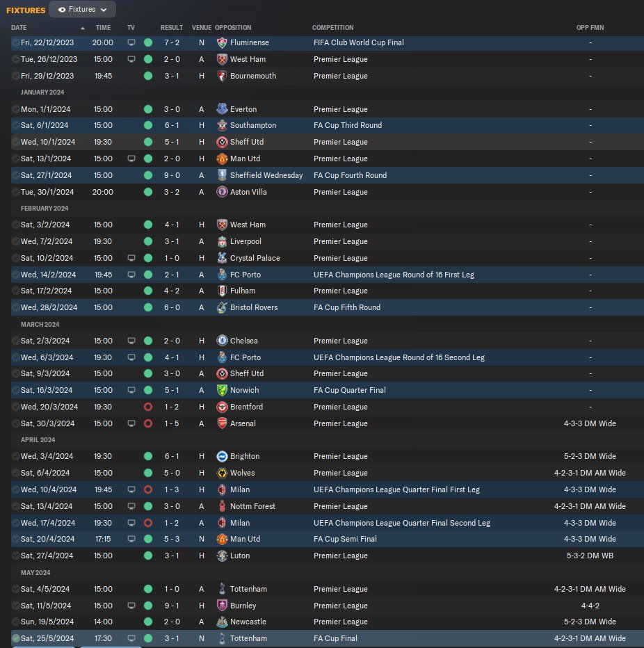This screenshot has height=648, width=644.
Task: Open the Fluminense opposition link
Action: click(x=249, y=42)
